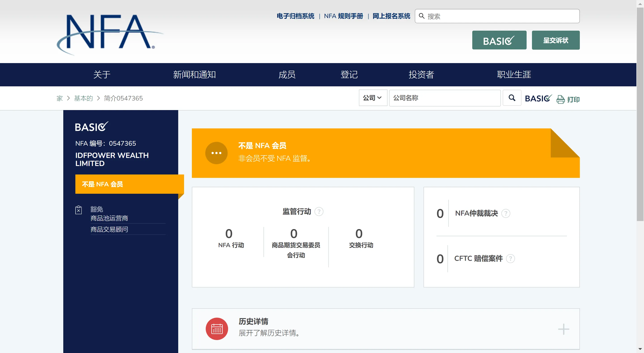This screenshot has height=353, width=644.
Task: Click the NFA仲裁裁决 label
Action: (x=477, y=213)
